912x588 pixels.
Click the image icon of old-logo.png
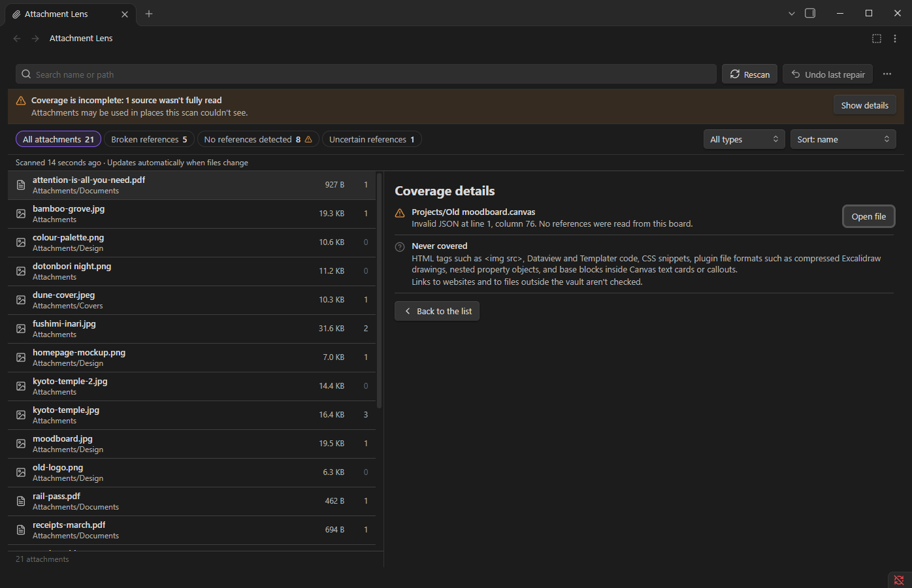[x=21, y=472]
